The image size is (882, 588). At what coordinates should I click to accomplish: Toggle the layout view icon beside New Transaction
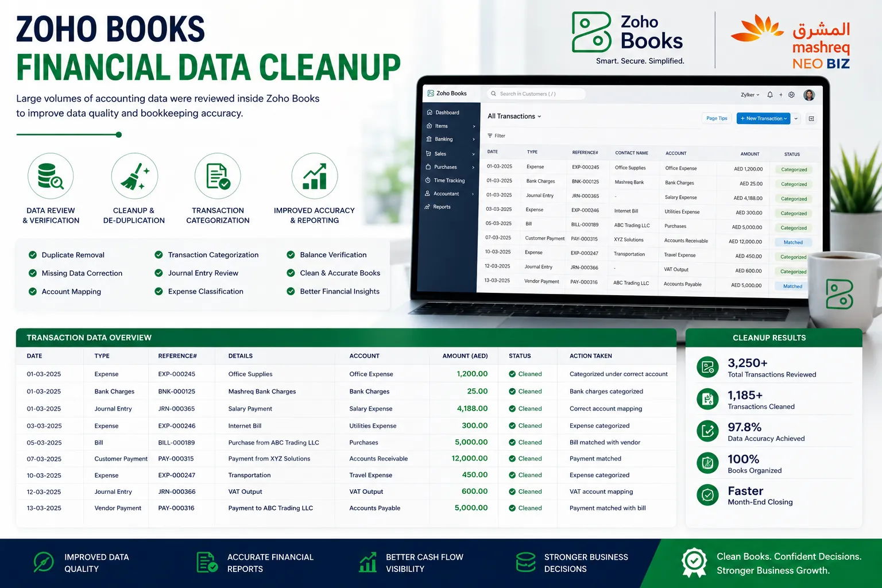click(x=811, y=119)
